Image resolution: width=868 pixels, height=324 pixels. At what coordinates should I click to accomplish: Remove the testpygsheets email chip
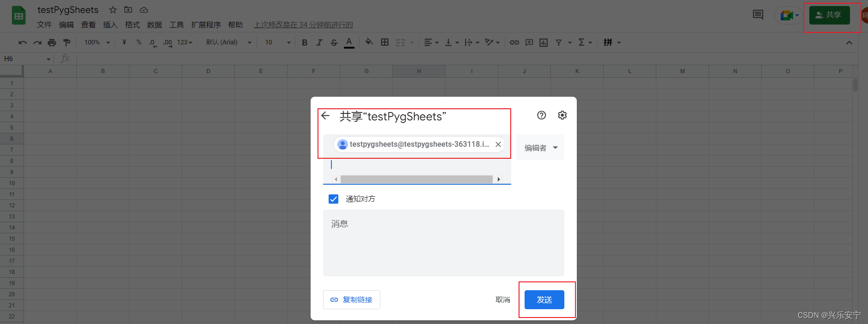coord(498,144)
